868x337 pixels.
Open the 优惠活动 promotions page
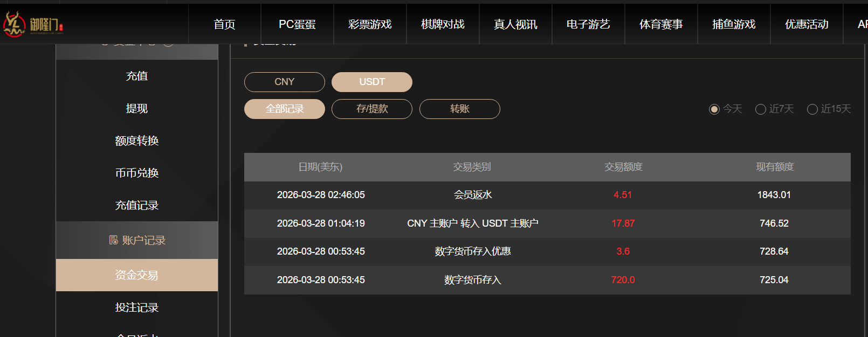[x=806, y=24]
